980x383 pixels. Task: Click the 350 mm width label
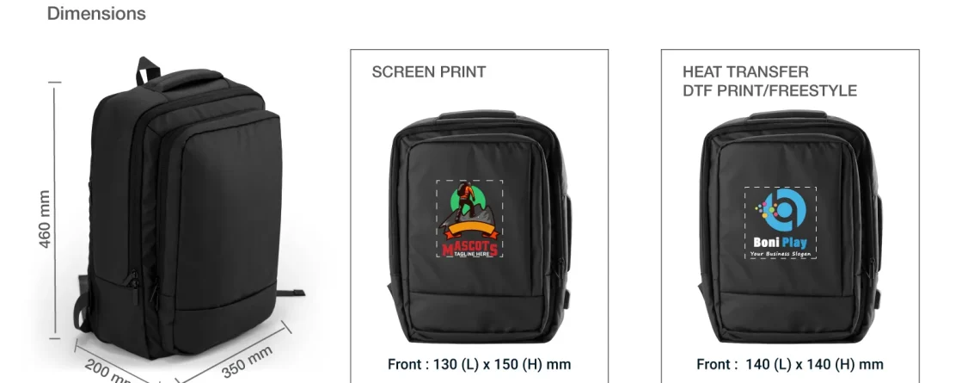click(247, 361)
